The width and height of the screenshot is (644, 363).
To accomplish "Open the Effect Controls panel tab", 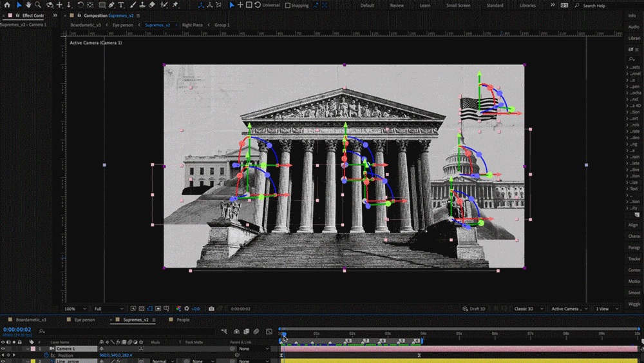I will 33,15.
